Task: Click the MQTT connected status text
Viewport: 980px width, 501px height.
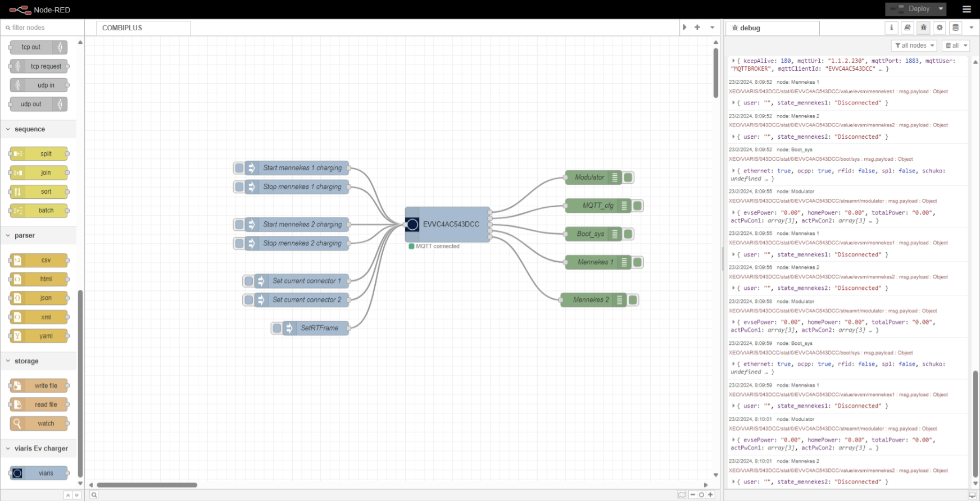Action: tap(438, 247)
